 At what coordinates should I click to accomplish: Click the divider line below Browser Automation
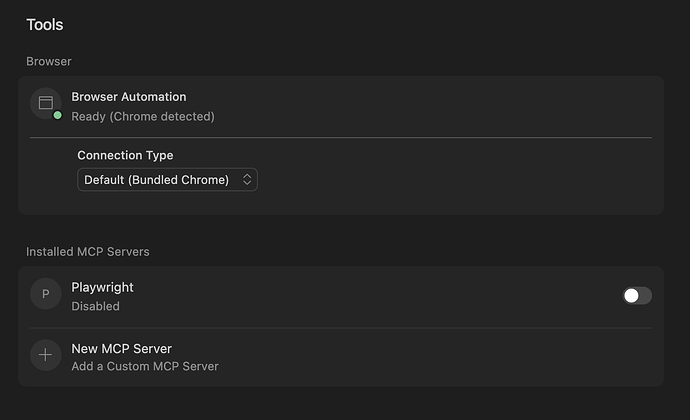340,137
